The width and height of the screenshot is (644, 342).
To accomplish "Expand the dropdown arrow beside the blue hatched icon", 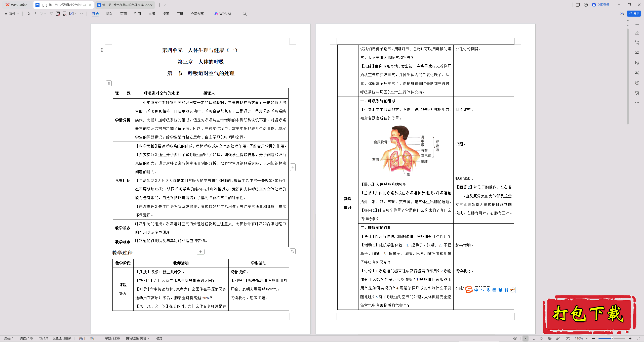I will pyautogui.click(x=75, y=14).
